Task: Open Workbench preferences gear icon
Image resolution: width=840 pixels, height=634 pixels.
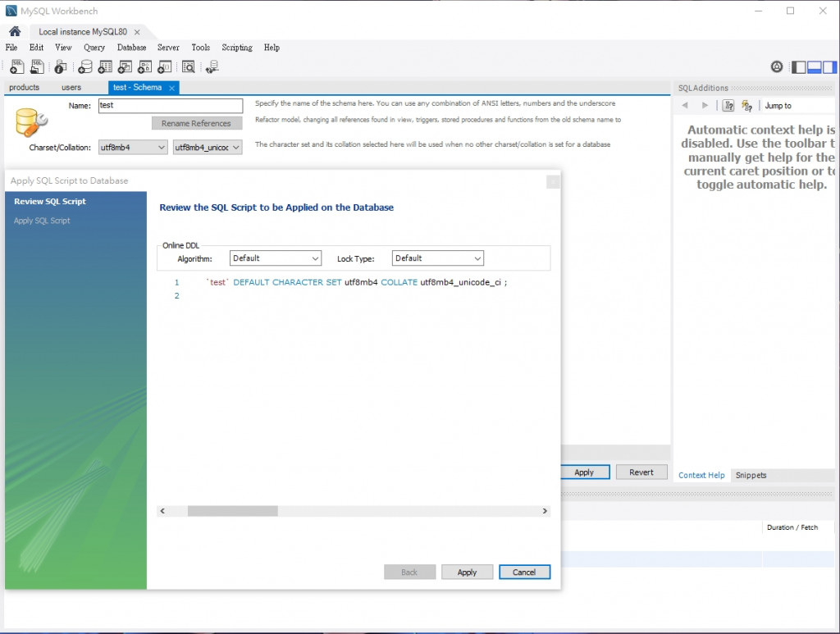Action: [x=777, y=67]
